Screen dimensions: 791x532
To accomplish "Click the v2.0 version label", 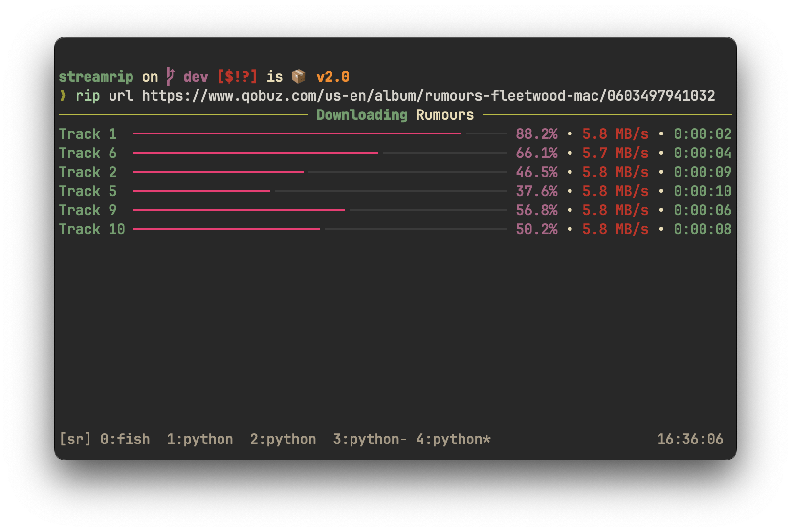I will pyautogui.click(x=333, y=77).
